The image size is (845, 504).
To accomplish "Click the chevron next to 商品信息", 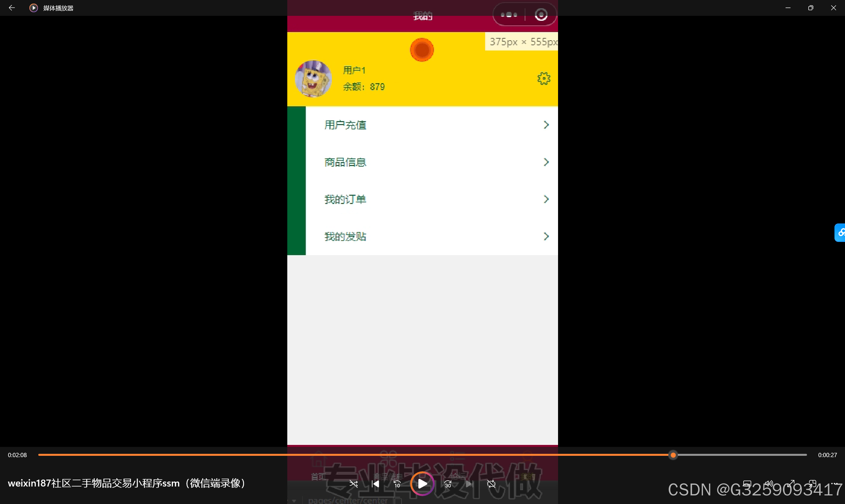I will (x=546, y=162).
